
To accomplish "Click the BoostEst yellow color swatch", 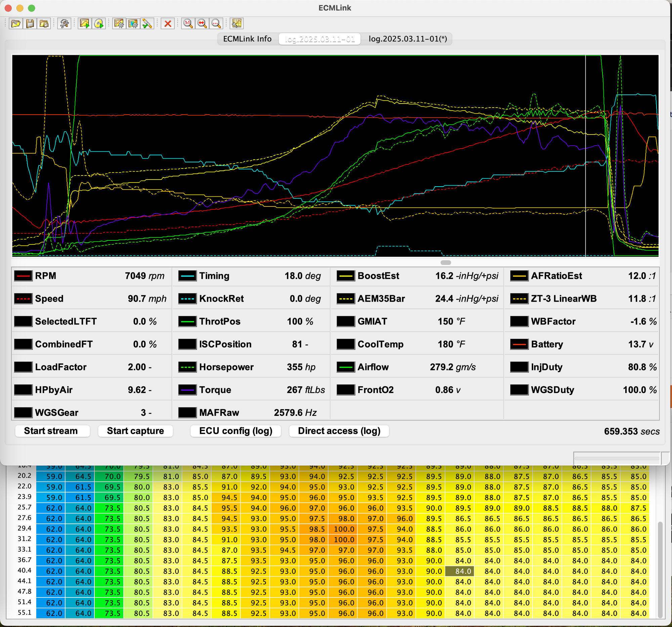I will tap(346, 276).
